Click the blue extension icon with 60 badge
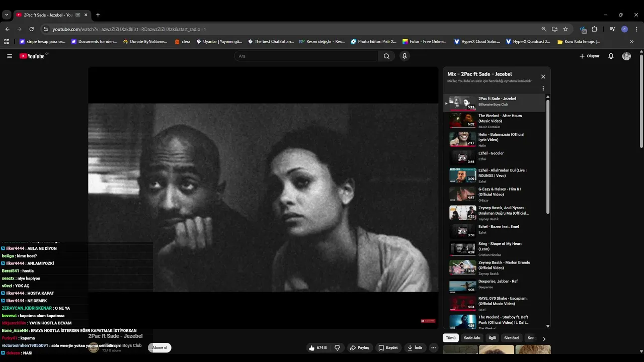The height and width of the screenshot is (362, 644). (583, 29)
